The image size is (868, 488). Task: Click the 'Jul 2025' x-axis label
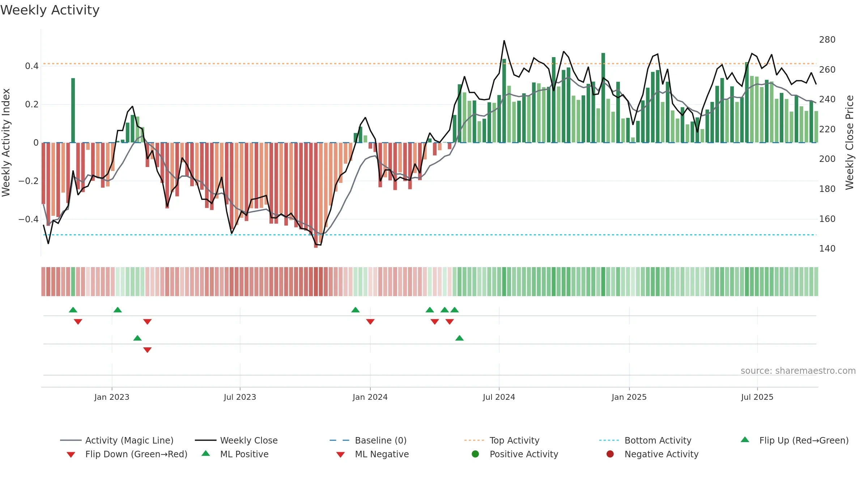point(757,397)
